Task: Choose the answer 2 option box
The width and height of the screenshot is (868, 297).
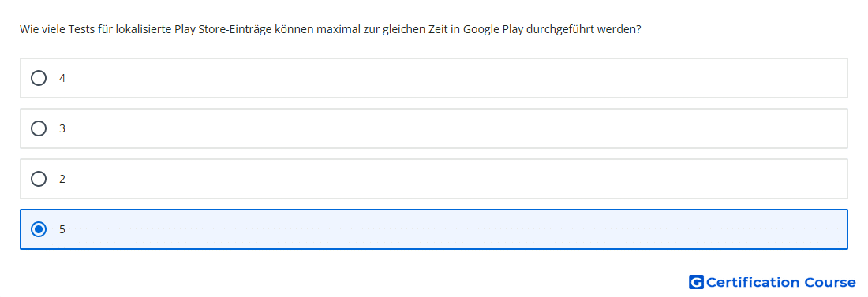Action: (434, 179)
